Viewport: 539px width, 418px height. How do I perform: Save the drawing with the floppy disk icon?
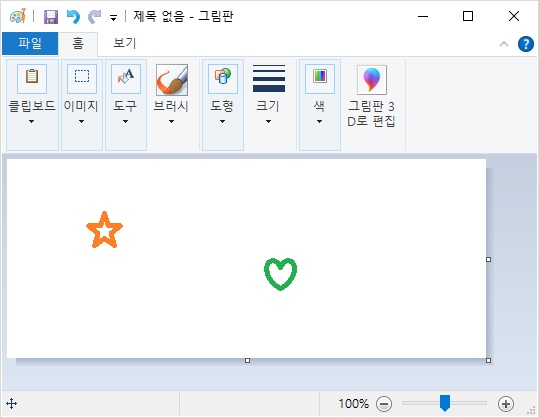click(51, 16)
